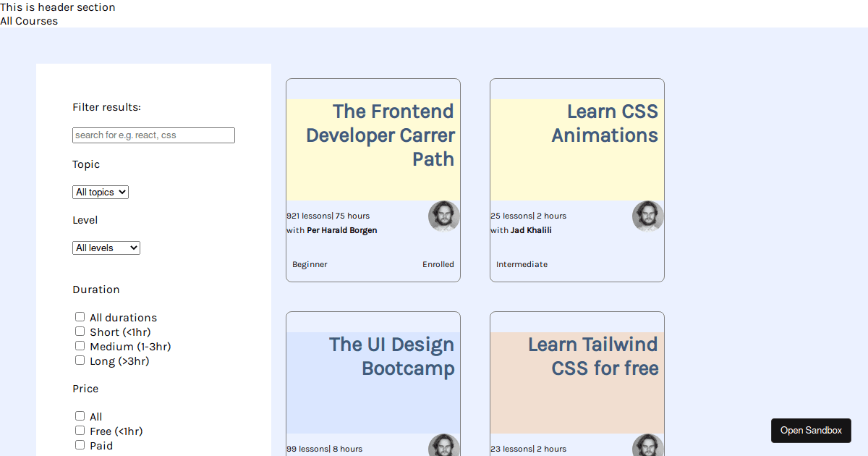The height and width of the screenshot is (456, 868).
Task: Open the Learn Tailwind CSS for free title
Action: click(593, 356)
